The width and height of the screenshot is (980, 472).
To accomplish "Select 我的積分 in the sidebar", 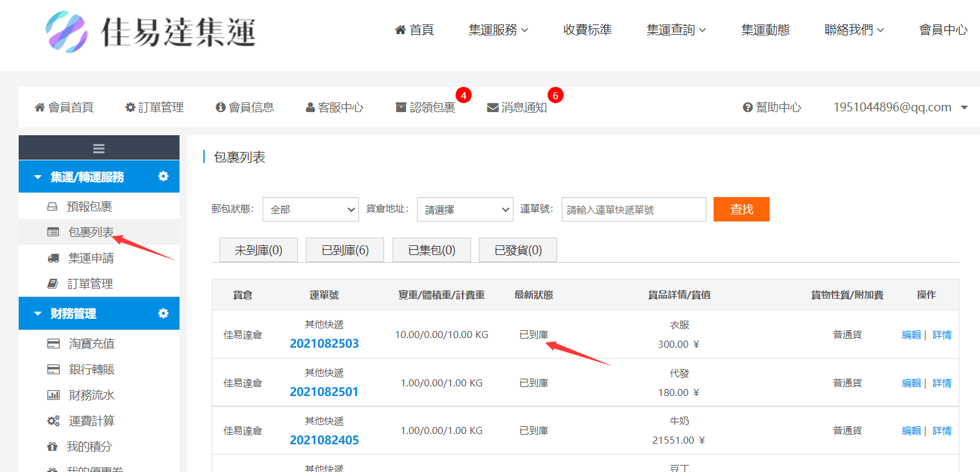I will [x=89, y=447].
